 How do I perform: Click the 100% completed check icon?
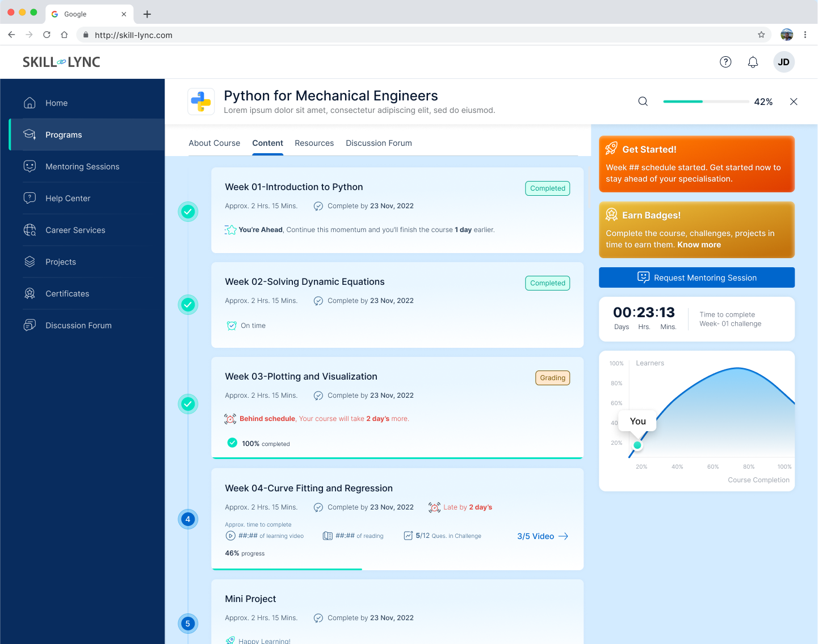pos(232,443)
